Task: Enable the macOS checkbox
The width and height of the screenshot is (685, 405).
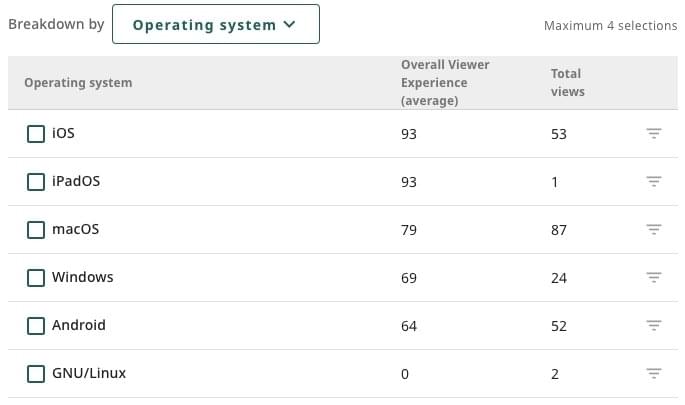Action: (36, 230)
